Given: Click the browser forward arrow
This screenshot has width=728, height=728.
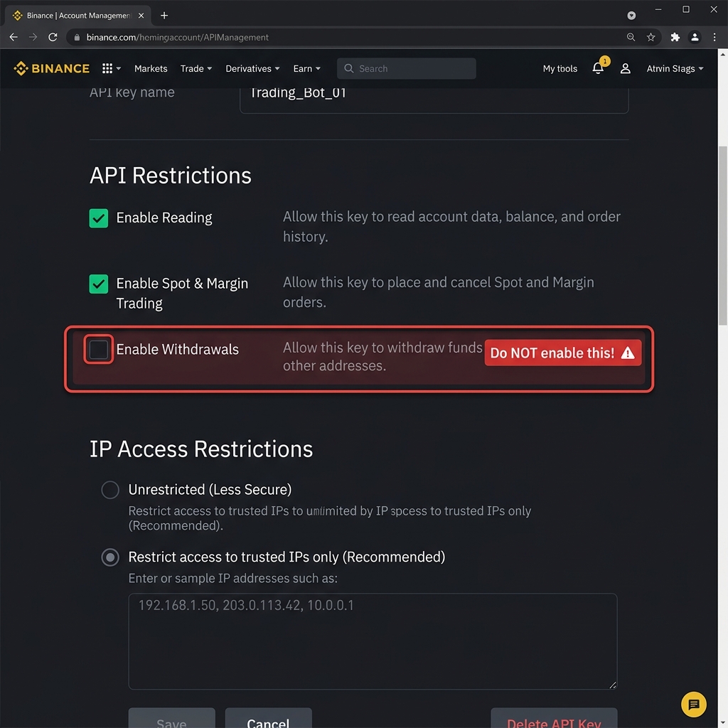Looking at the screenshot, I should coord(33,37).
